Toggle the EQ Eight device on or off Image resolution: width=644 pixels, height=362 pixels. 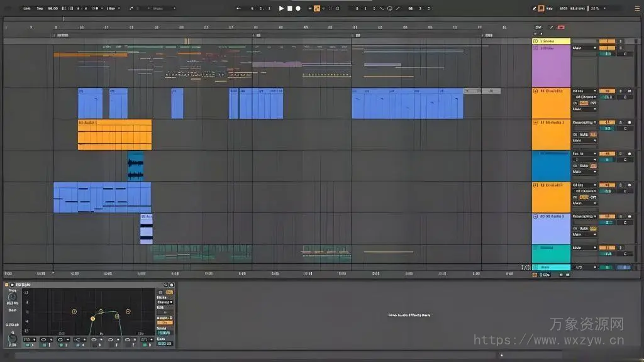tap(7, 284)
